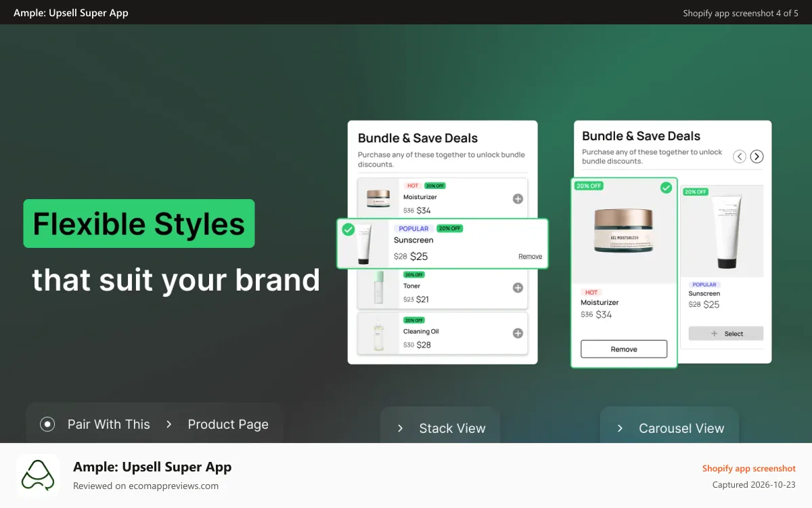Add Moisturizer with the plus icon

click(518, 198)
